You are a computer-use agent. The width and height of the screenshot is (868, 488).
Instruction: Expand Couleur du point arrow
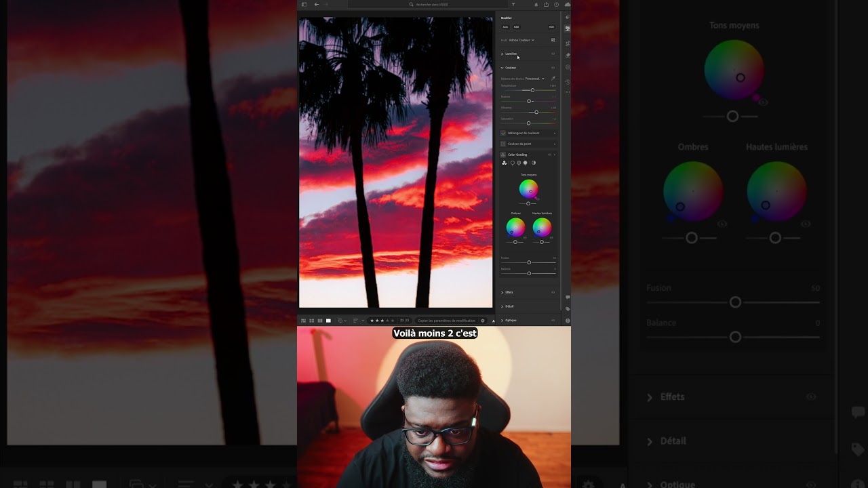[555, 144]
